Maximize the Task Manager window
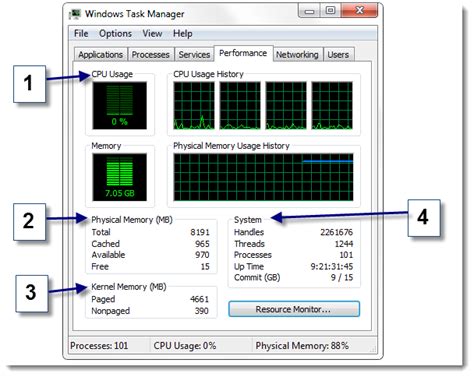The height and width of the screenshot is (377, 474). pyautogui.click(x=330, y=11)
